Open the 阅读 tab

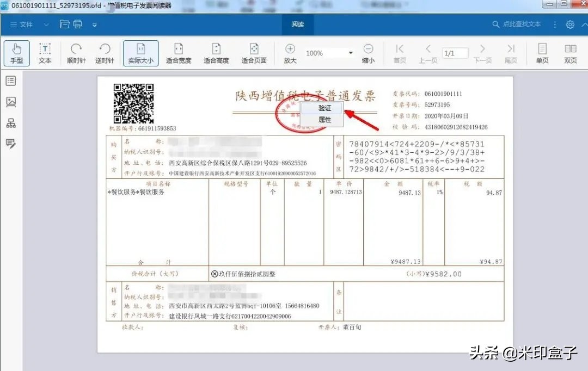(297, 24)
